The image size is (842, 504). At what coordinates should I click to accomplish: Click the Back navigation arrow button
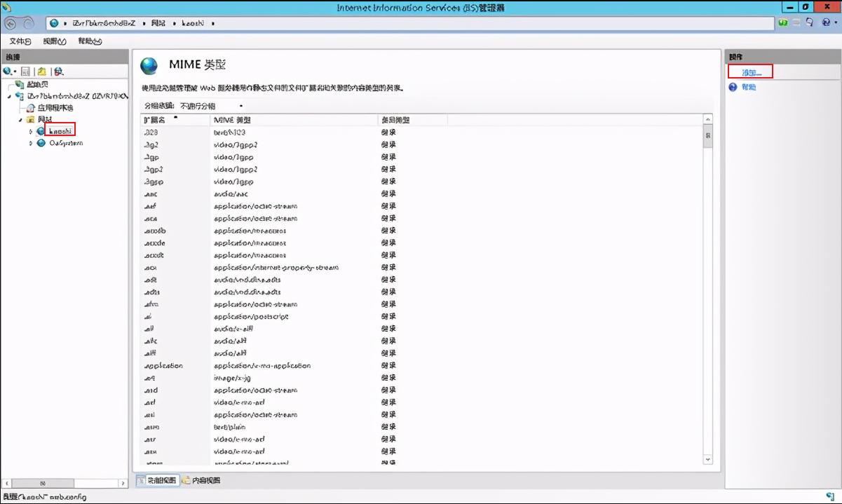coord(11,23)
